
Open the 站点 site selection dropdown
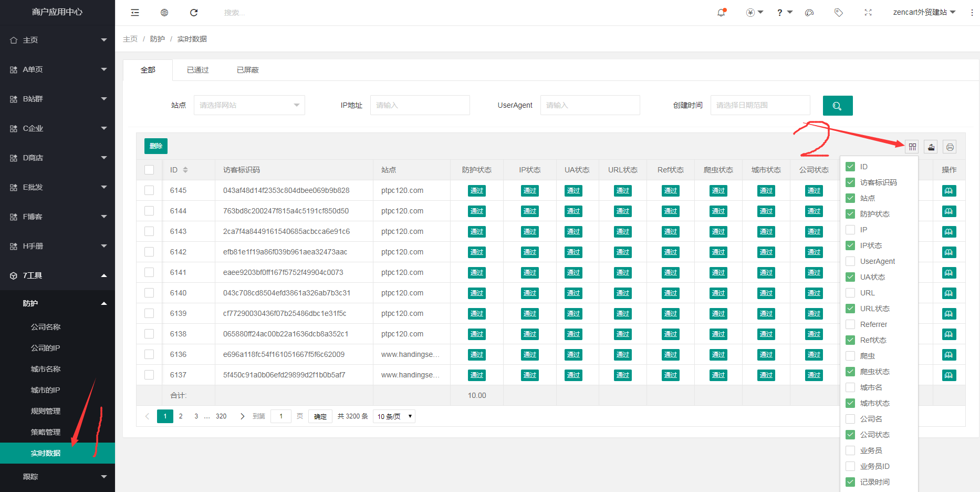[x=249, y=105]
